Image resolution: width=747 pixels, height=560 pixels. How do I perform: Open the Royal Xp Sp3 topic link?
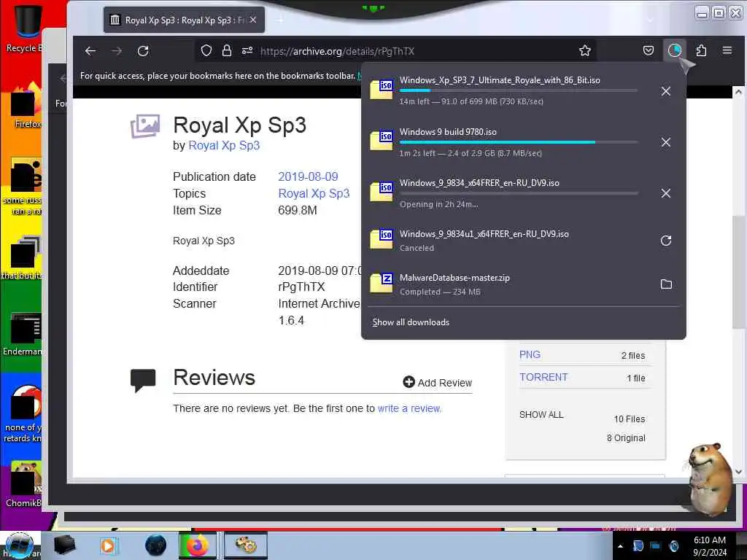click(314, 193)
